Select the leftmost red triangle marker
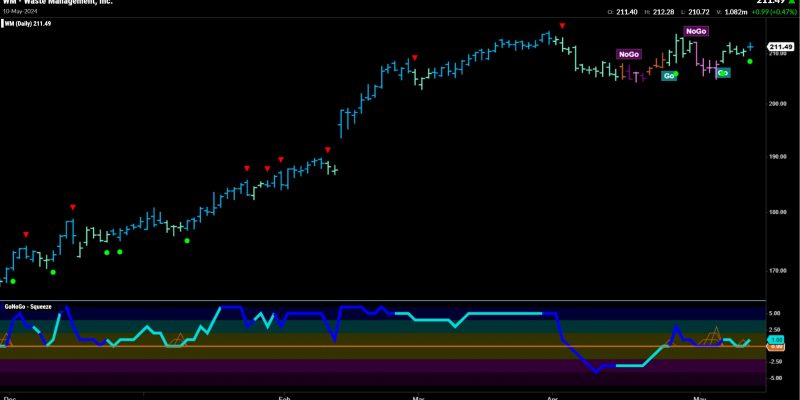 26,234
